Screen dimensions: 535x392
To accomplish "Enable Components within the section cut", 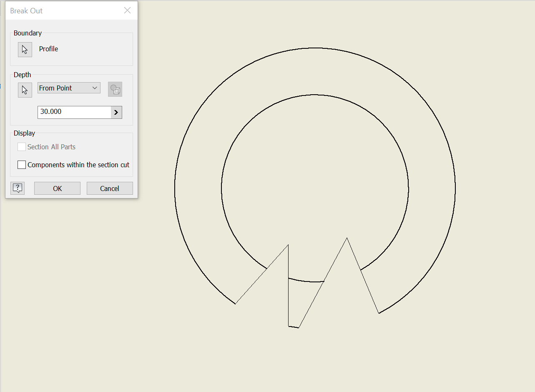I will point(22,165).
